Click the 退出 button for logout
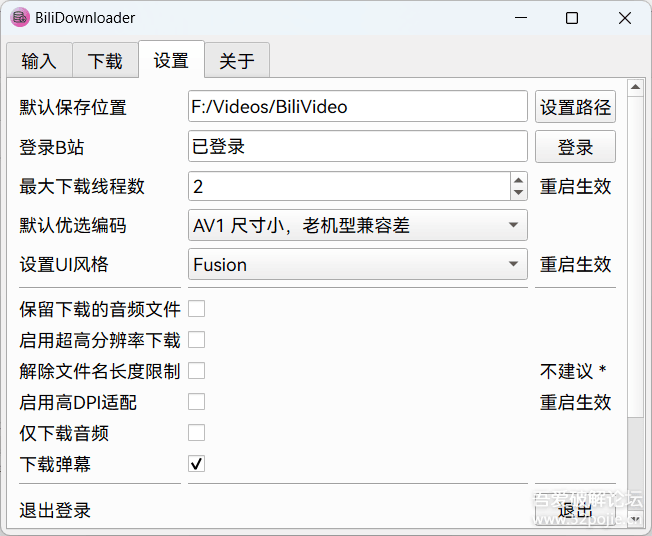 coord(575,511)
